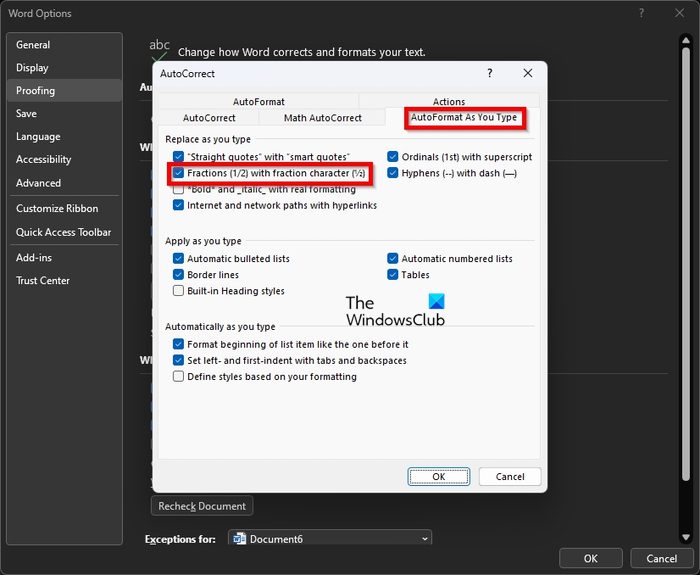Toggle Ordinals with superscript checkbox

click(392, 157)
